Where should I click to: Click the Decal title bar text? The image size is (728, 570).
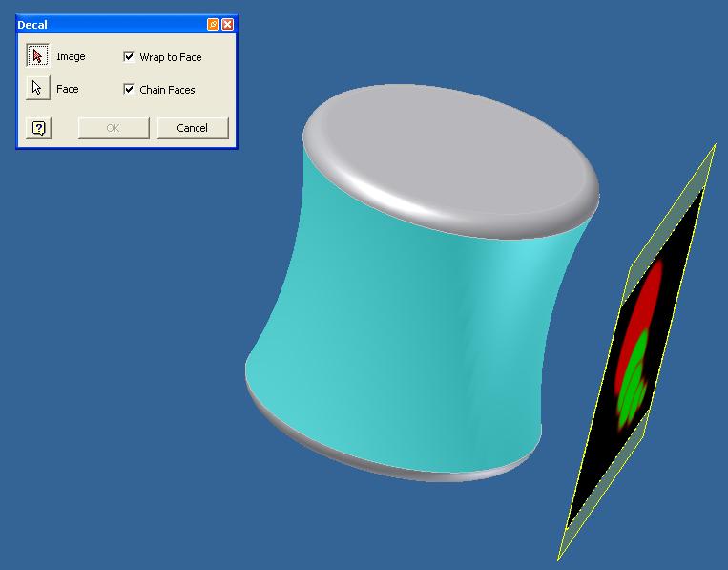(32, 25)
